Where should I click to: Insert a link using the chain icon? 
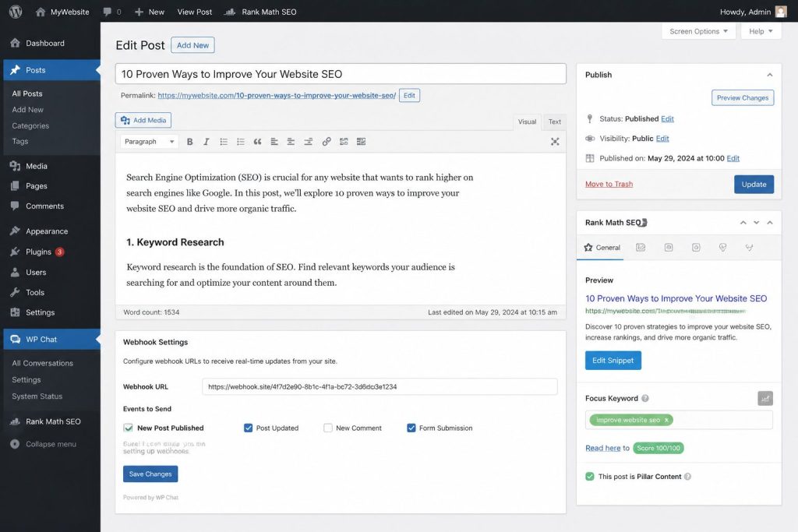(x=327, y=142)
